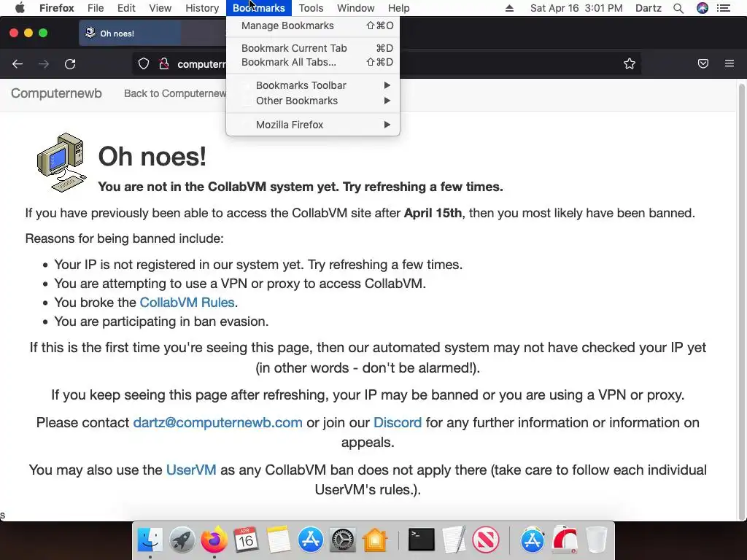Image resolution: width=747 pixels, height=560 pixels.
Task: Go back one page in Firefox
Action: click(18, 64)
